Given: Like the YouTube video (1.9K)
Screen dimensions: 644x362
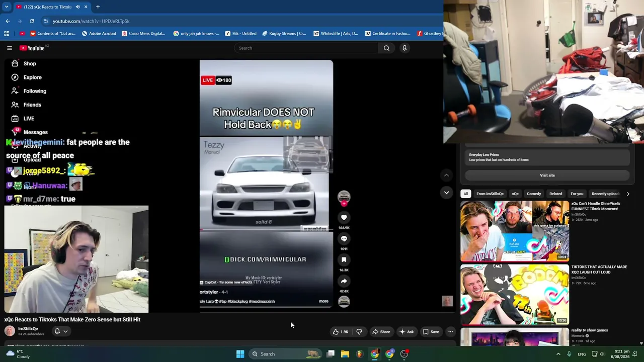Looking at the screenshot, I should coord(340,332).
